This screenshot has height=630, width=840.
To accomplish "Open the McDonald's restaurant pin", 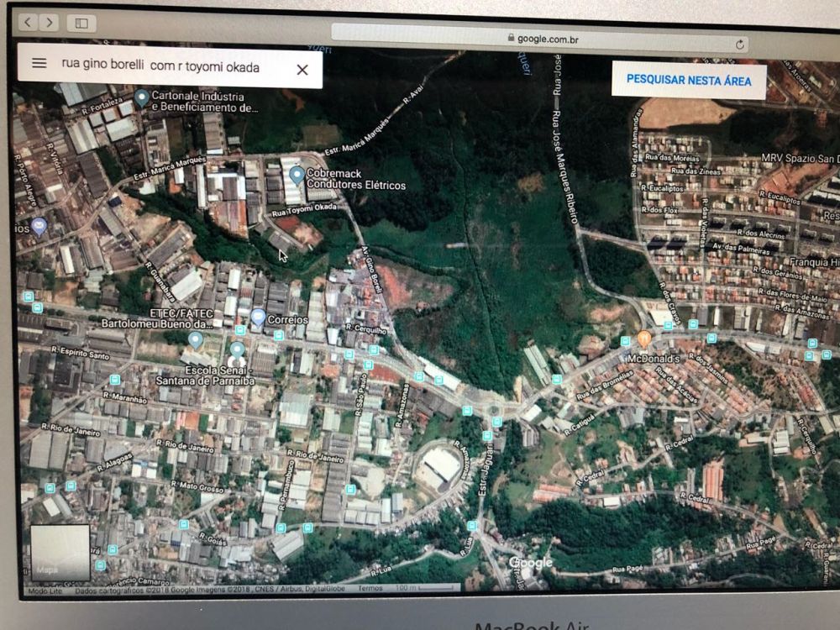I will point(644,339).
